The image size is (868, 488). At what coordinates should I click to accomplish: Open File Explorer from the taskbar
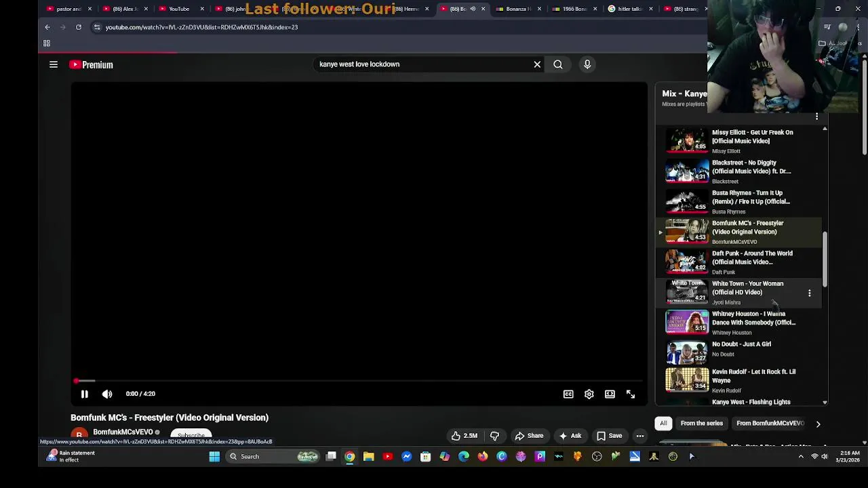point(369,457)
